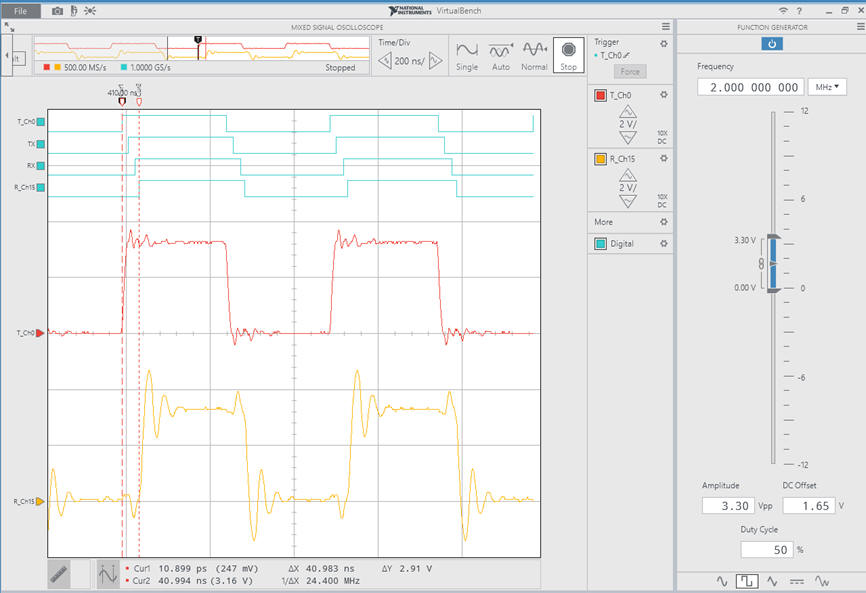The height and width of the screenshot is (593, 866).
Task: Open Trigger settings gear
Action: coord(664,44)
